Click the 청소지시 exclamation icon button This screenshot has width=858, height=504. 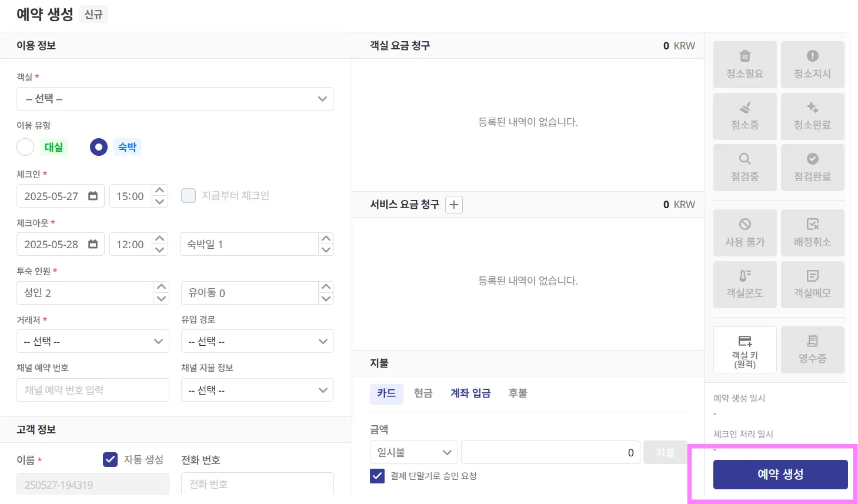812,64
